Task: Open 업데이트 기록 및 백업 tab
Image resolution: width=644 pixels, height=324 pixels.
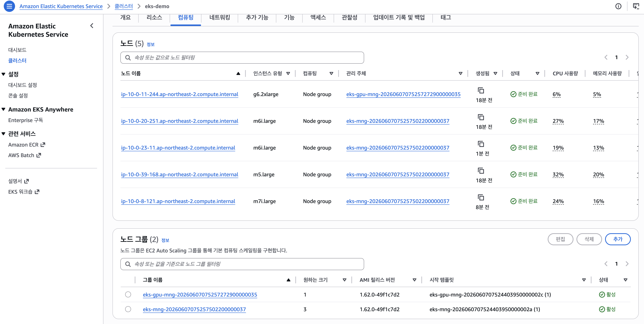Action: (x=399, y=18)
